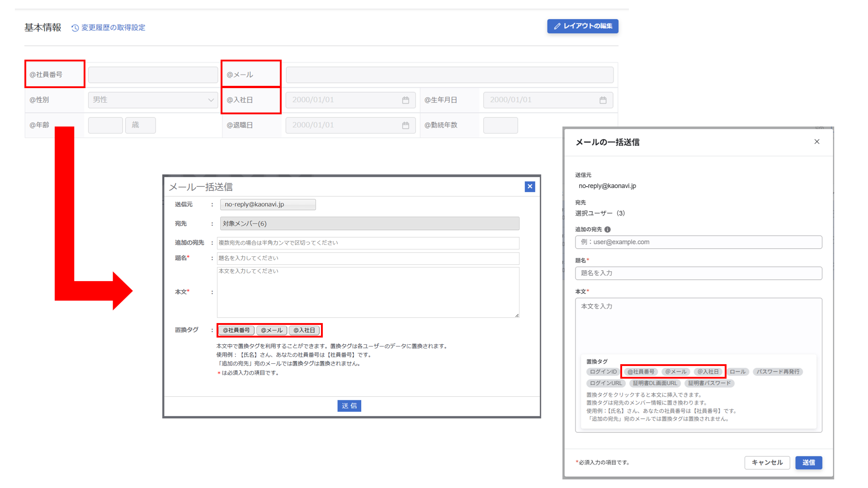Insert @メール tag in middle dialog
The width and height of the screenshot is (868, 488).
[272, 330]
